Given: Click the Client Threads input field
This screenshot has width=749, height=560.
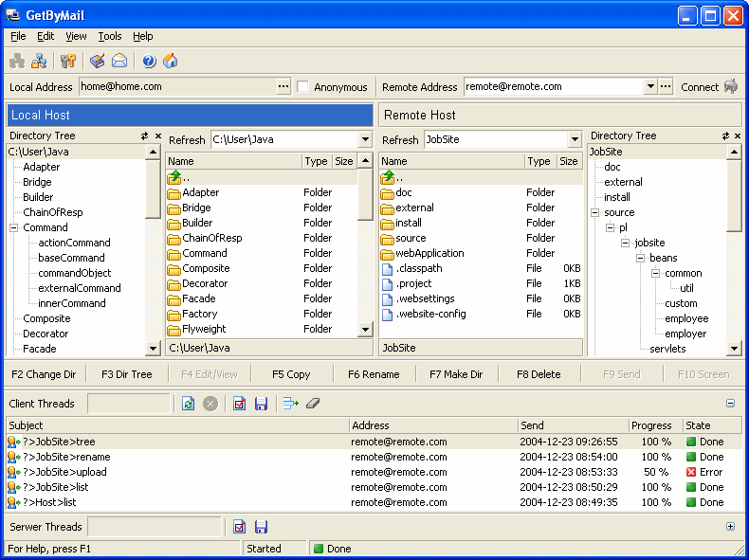Looking at the screenshot, I should coord(129,404).
